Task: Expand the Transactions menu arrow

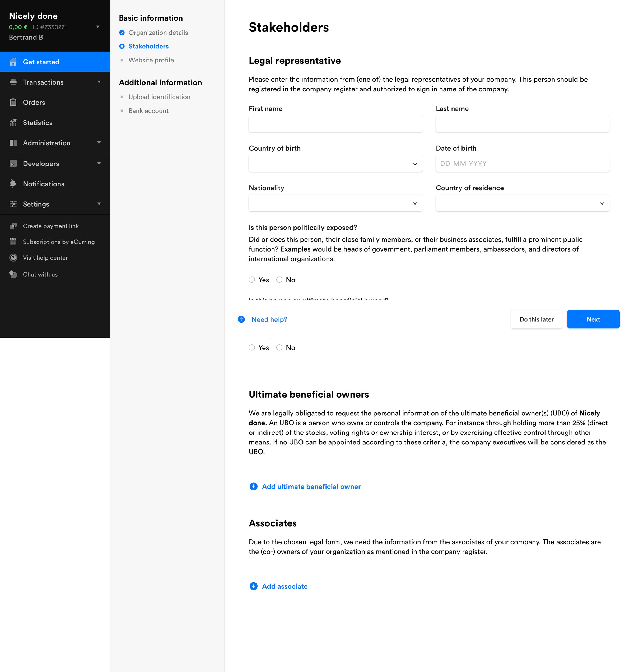Action: (x=99, y=82)
